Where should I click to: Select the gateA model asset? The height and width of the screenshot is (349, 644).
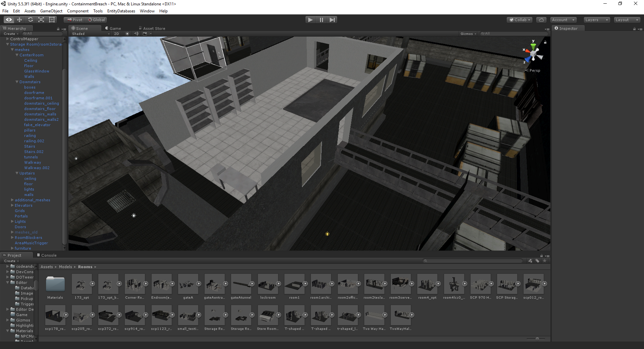point(188,287)
